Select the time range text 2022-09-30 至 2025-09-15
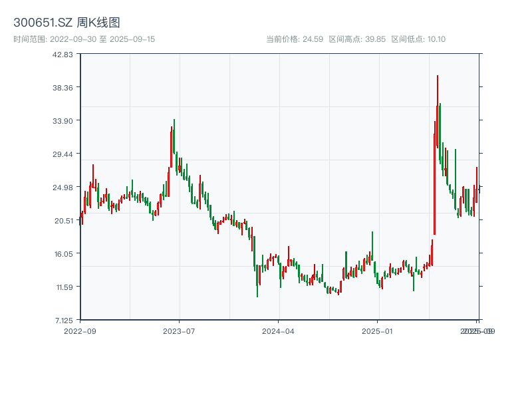The width and height of the screenshot is (532, 399). [102, 39]
